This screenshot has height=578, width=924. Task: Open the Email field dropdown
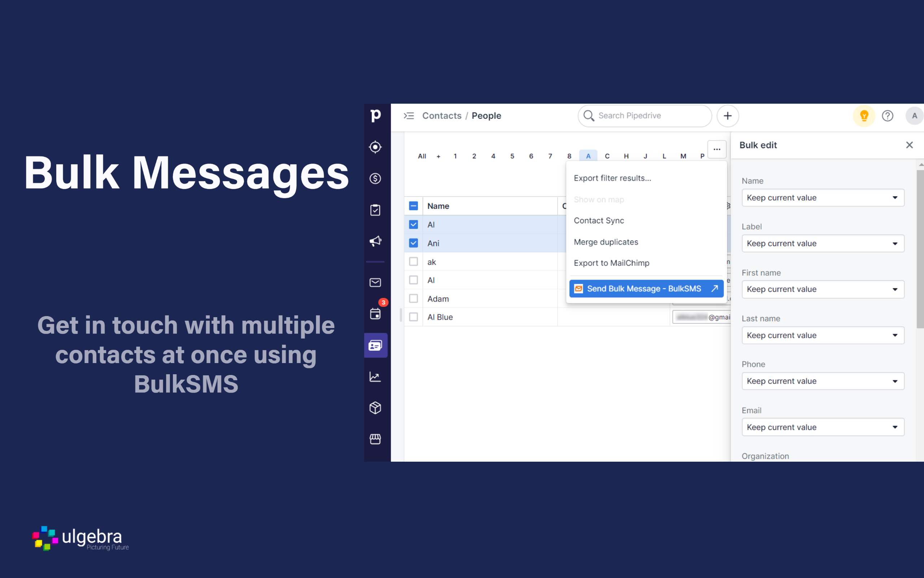[823, 427]
